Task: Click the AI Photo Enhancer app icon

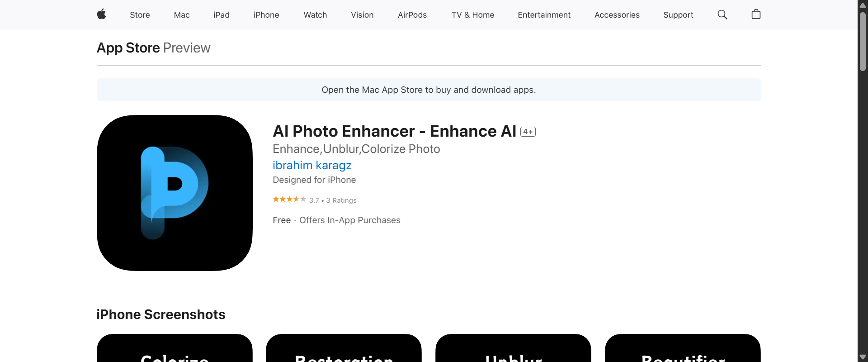Action: click(x=174, y=192)
